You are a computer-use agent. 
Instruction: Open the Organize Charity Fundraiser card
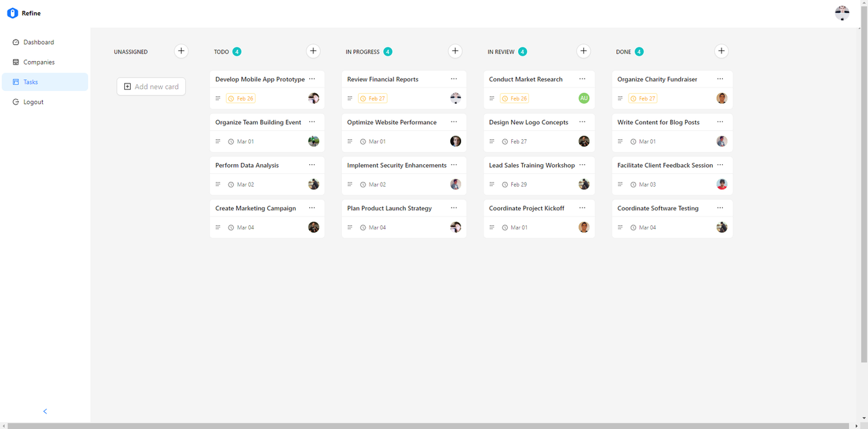[x=672, y=90]
